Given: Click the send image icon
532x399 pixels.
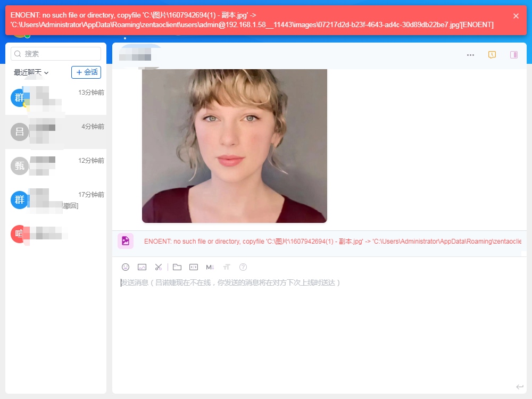Looking at the screenshot, I should pos(142,267).
